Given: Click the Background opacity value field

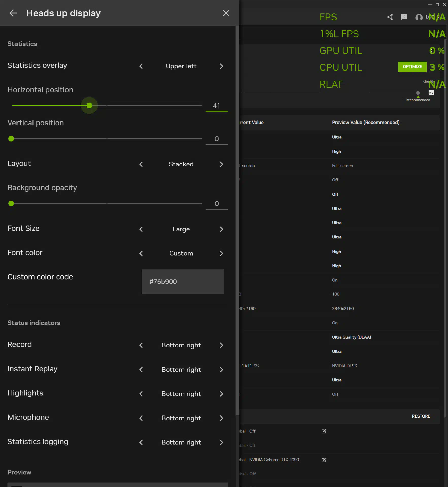Looking at the screenshot, I should 217,204.
